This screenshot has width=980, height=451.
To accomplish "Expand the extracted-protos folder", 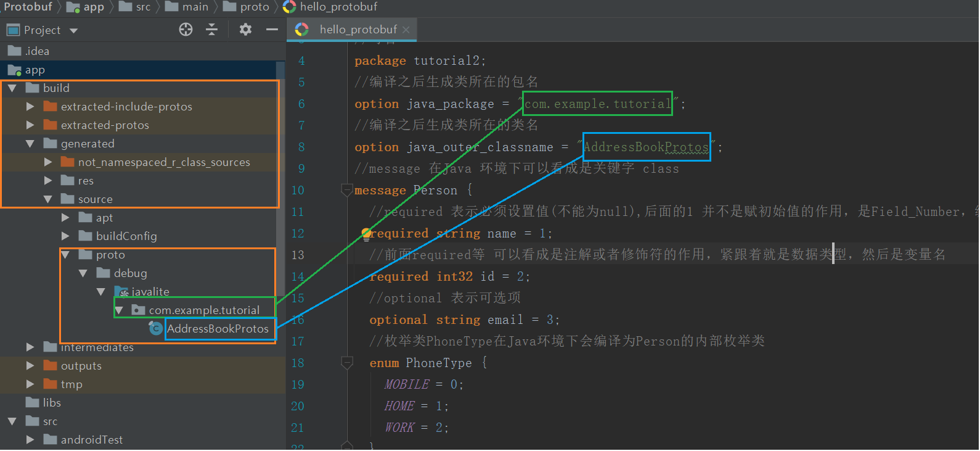I will click(x=30, y=125).
